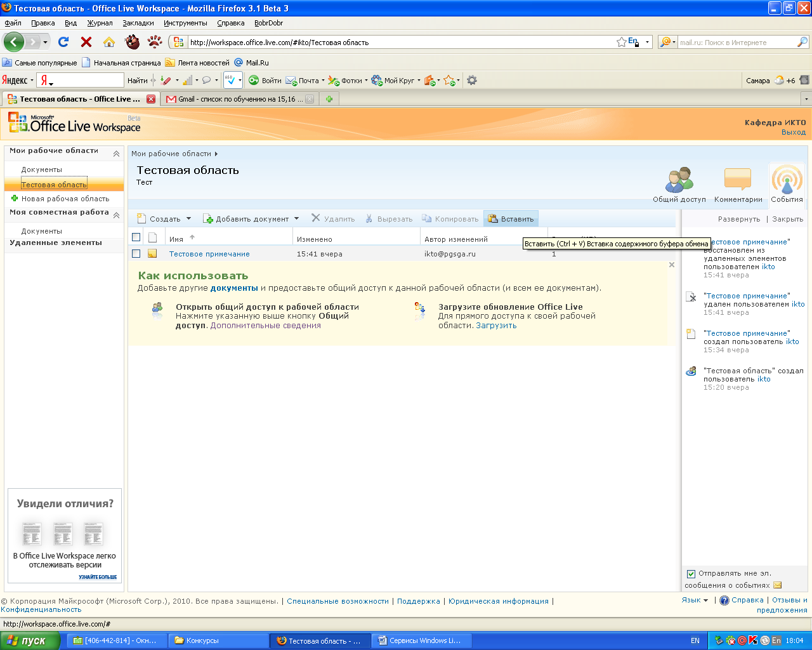Open Фотки in Yandex bar
This screenshot has height=650, width=812.
point(348,80)
